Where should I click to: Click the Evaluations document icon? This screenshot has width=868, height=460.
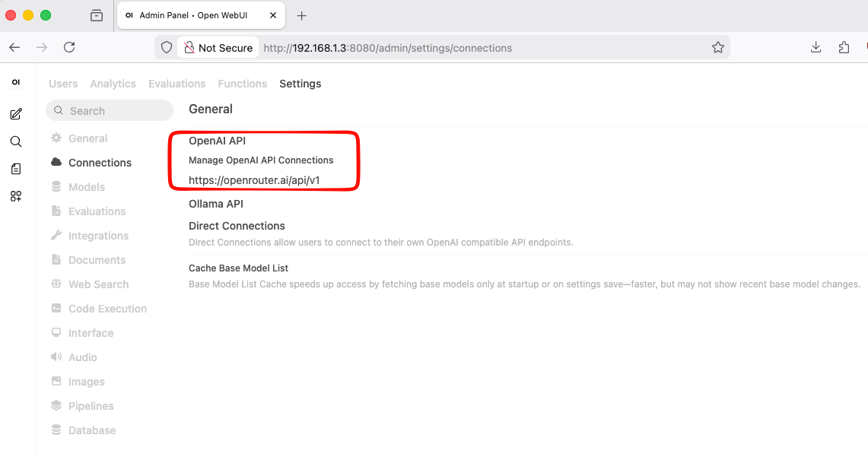click(x=56, y=211)
